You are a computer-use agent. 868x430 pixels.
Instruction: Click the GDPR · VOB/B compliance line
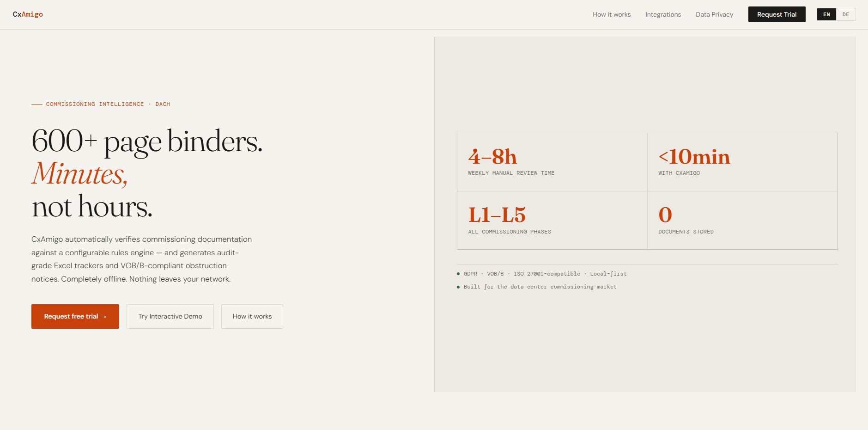point(545,274)
